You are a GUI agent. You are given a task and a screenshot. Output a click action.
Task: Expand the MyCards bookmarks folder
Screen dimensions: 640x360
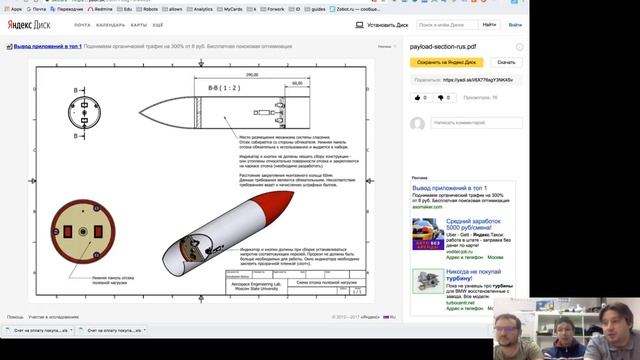tap(230, 9)
